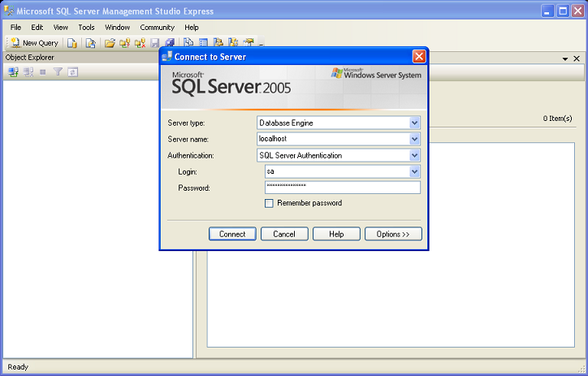Click the folder icon with question mark
Viewport: 588px width, 376px height.
click(x=124, y=43)
